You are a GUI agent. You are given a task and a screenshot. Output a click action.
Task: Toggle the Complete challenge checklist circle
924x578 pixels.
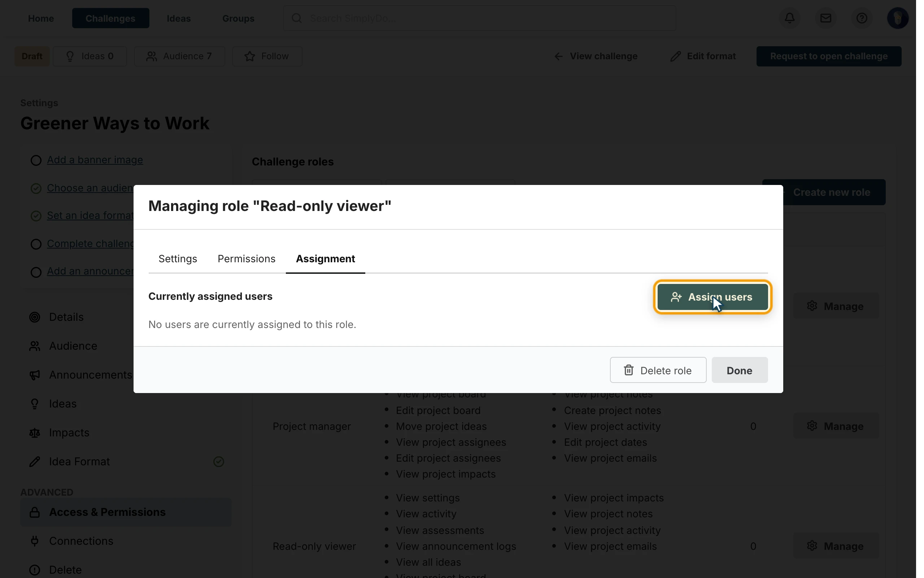click(36, 244)
